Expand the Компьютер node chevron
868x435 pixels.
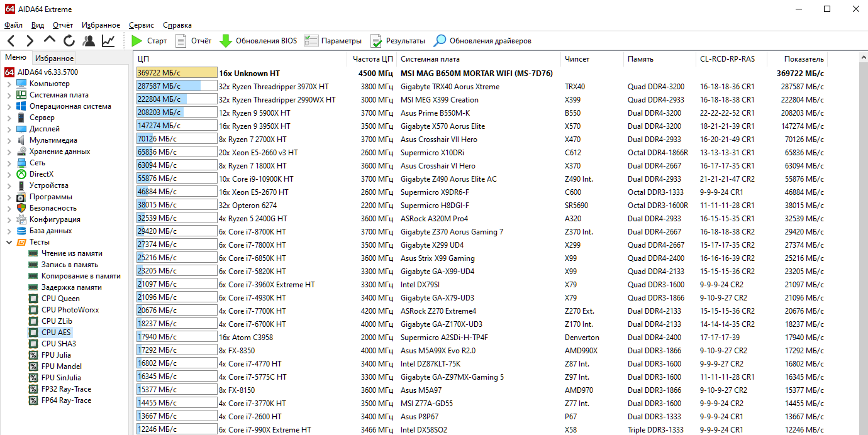pos(9,84)
